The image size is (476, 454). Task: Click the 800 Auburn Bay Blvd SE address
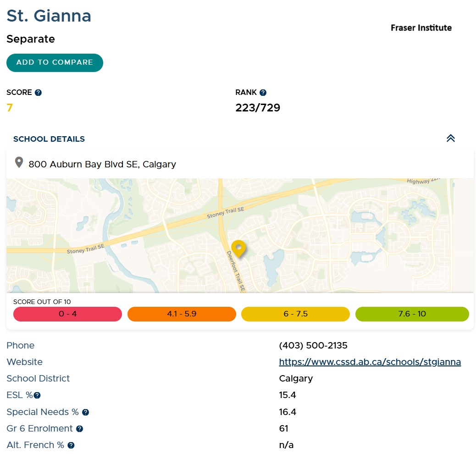(102, 164)
